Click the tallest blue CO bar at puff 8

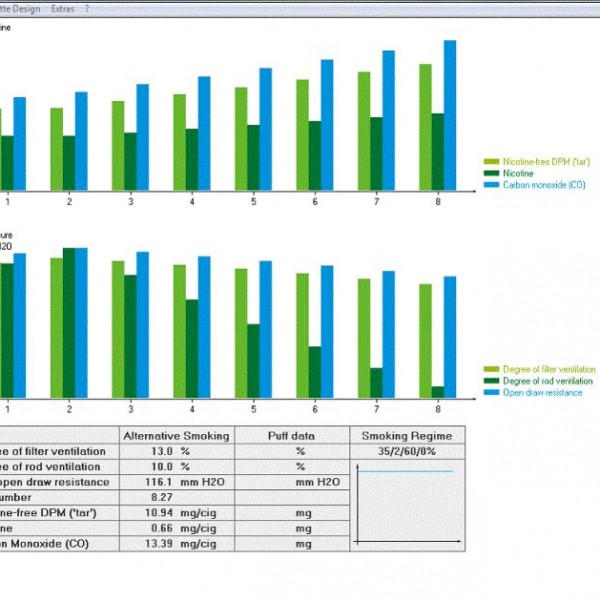pyautogui.click(x=450, y=118)
